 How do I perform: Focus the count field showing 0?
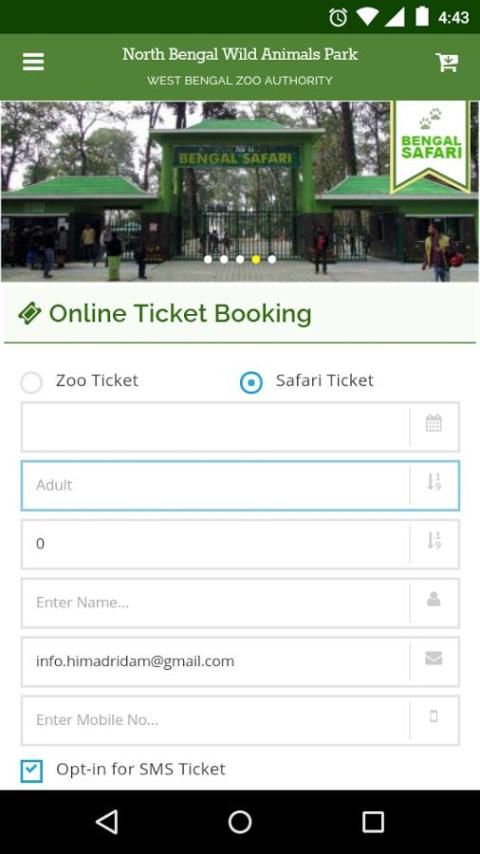point(215,545)
